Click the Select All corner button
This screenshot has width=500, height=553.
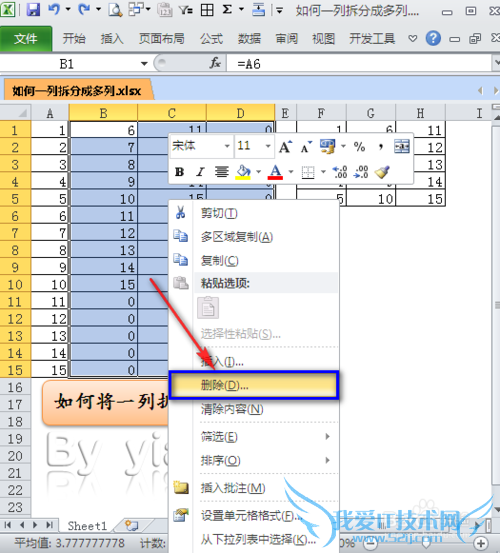pyautogui.click(x=16, y=113)
